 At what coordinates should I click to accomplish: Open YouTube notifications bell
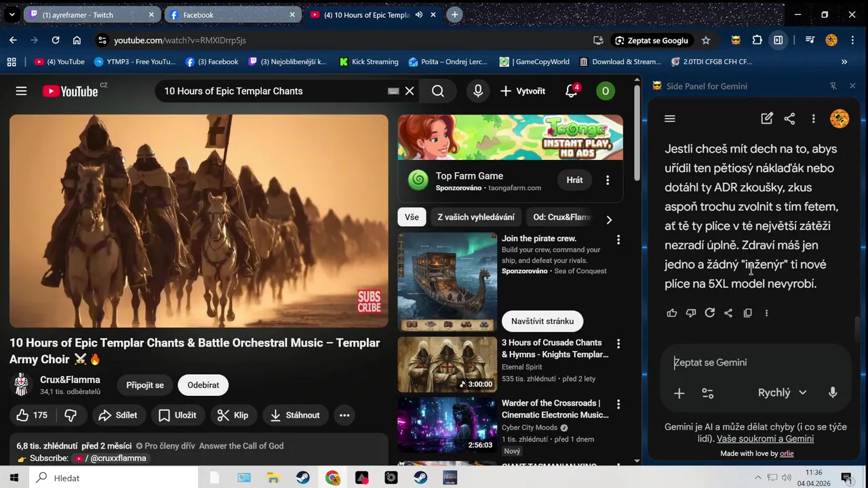[572, 91]
